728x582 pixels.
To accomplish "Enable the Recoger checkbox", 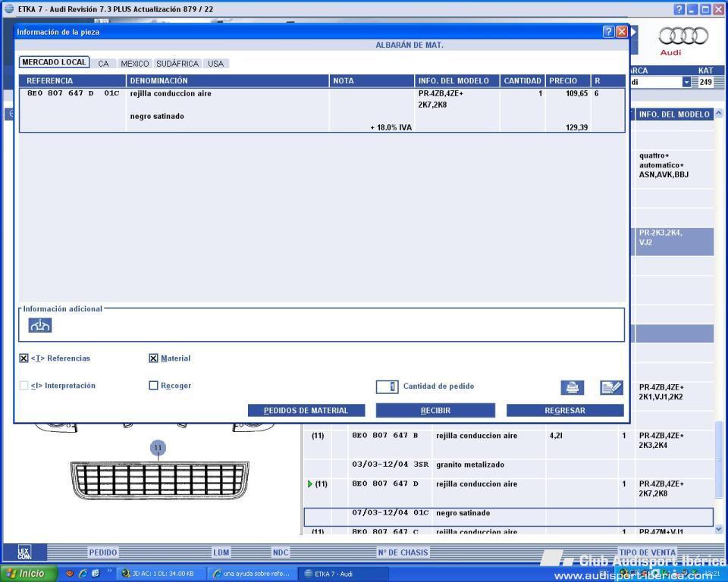I will [153, 386].
